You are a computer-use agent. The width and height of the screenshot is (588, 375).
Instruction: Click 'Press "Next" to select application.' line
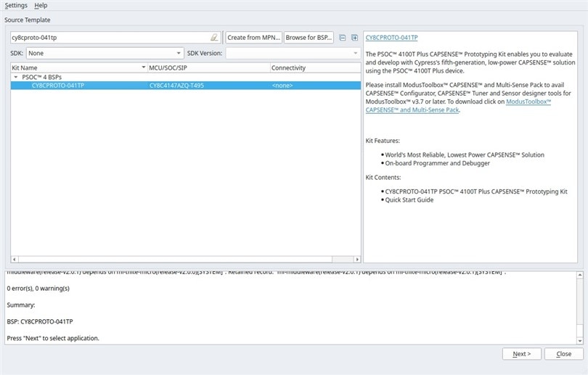(x=53, y=338)
